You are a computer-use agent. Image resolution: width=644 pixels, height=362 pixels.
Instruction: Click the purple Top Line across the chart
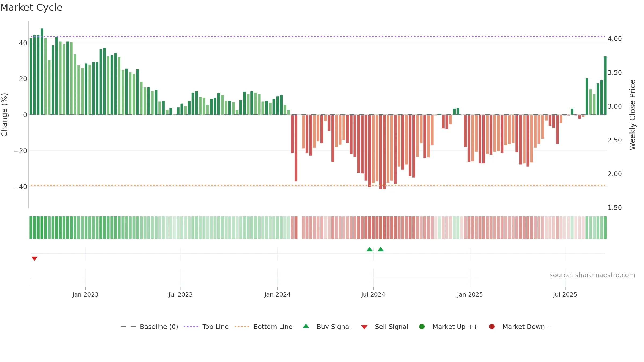(318, 36)
